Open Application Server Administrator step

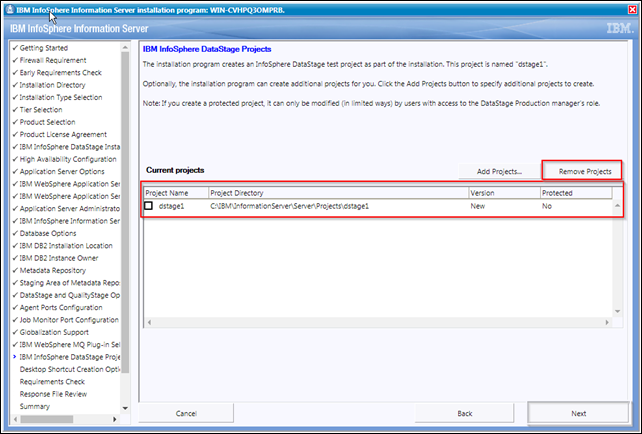70,208
